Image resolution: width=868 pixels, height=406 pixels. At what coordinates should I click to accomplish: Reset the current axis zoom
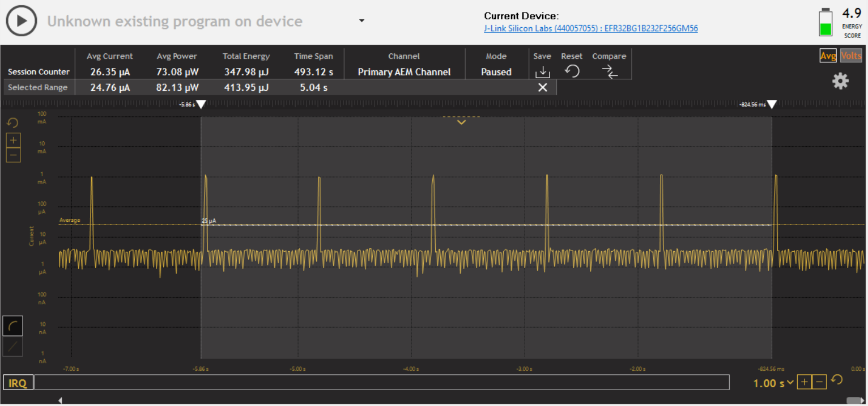(x=12, y=122)
